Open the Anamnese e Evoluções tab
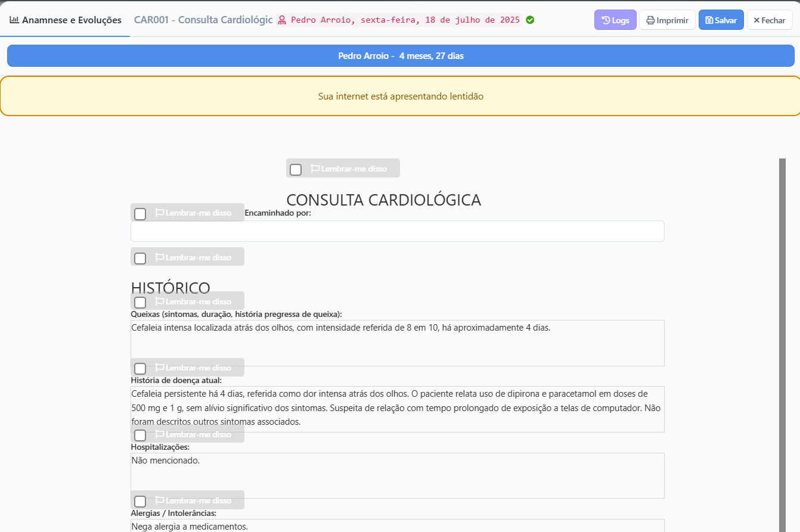Screen dimensions: 800x532 coord(66,20)
